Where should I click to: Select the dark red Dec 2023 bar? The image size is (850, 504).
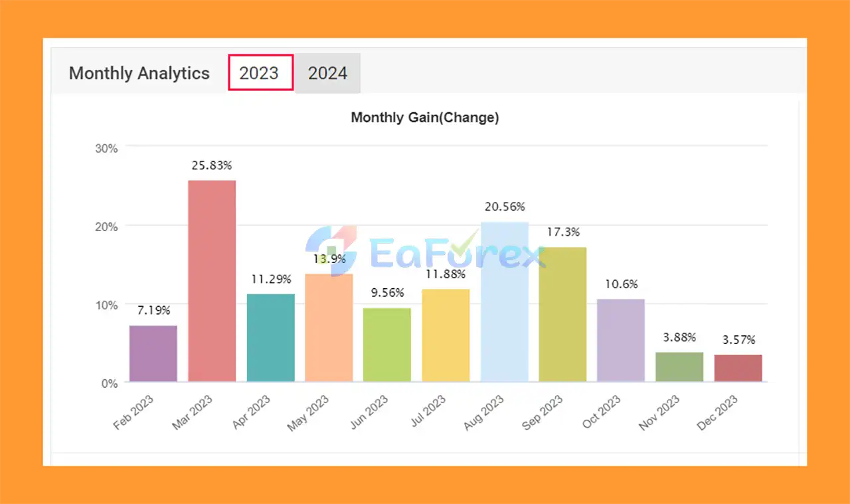[x=738, y=369]
